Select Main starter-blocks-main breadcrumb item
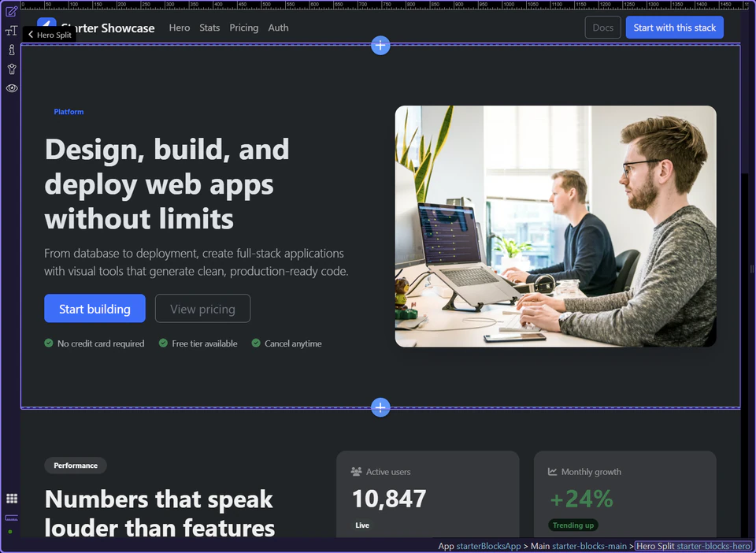This screenshot has width=756, height=553. coord(578,546)
